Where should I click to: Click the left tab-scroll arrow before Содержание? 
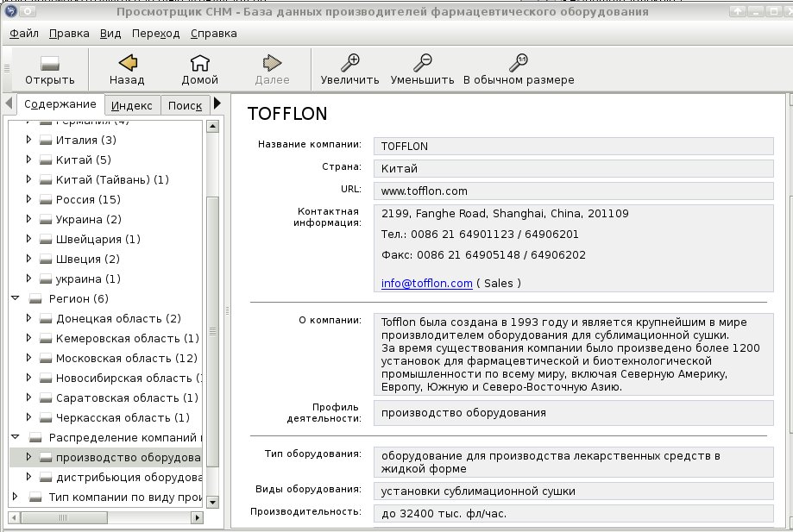9,103
